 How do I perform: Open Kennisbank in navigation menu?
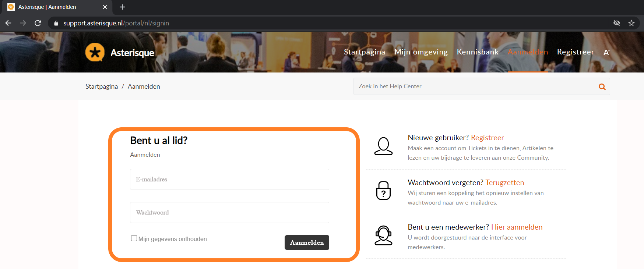[x=478, y=52]
